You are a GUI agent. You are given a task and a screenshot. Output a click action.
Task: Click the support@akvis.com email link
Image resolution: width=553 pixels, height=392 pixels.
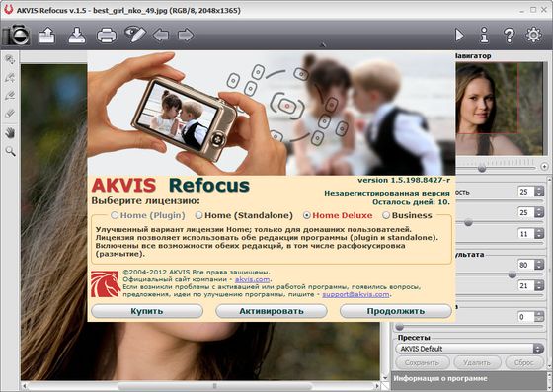pyautogui.click(x=355, y=294)
